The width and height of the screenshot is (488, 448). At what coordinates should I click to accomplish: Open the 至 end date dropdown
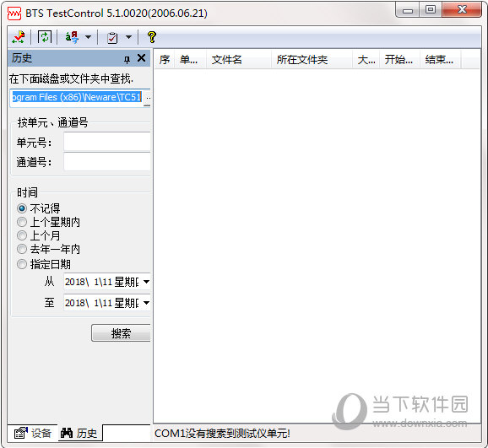[x=146, y=302]
